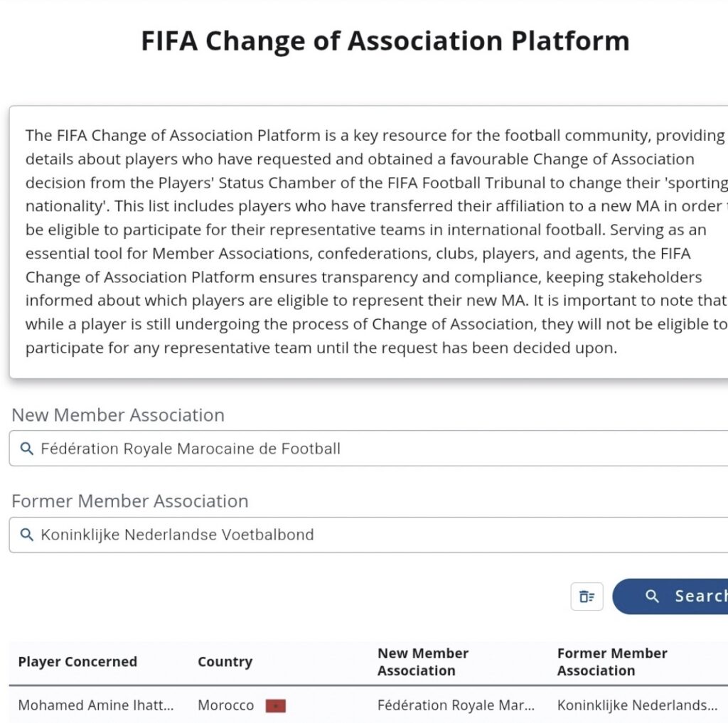Click the magnifier icon inside the Search button
728x723 pixels.
coord(652,596)
